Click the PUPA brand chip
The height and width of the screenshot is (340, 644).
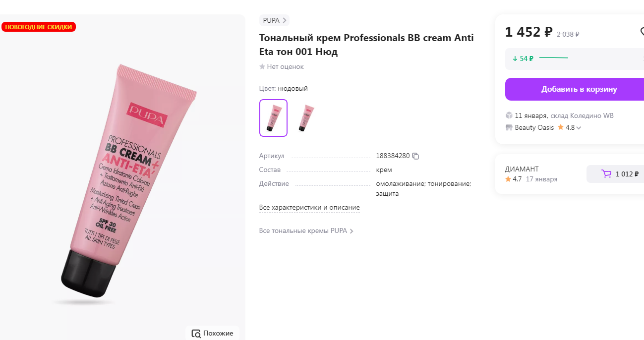(272, 20)
